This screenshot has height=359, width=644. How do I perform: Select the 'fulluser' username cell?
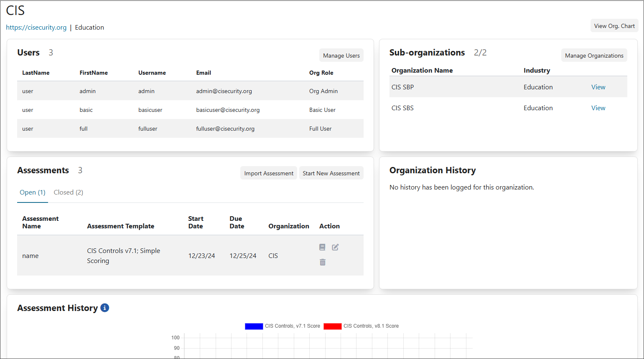coord(148,129)
